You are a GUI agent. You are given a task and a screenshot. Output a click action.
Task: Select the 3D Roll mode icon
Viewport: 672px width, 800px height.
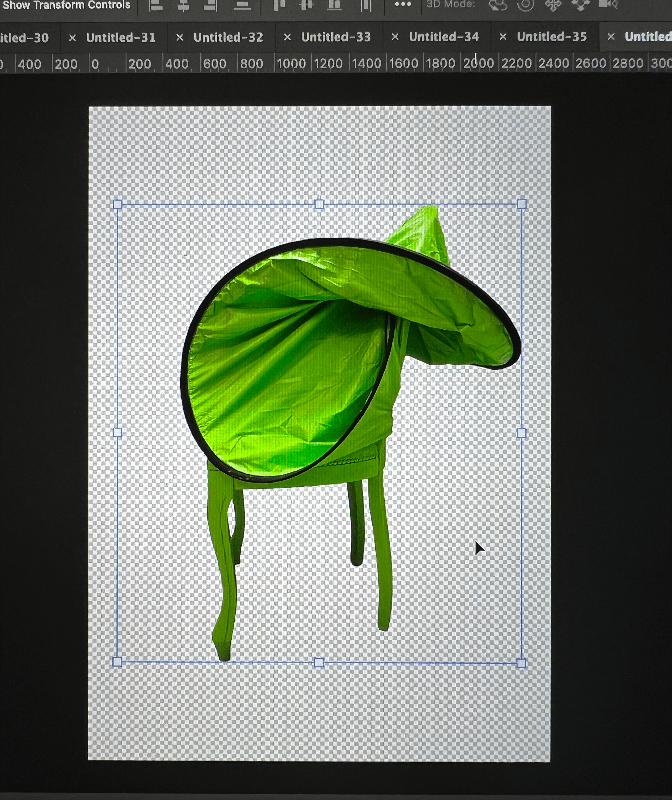pyautogui.click(x=526, y=5)
